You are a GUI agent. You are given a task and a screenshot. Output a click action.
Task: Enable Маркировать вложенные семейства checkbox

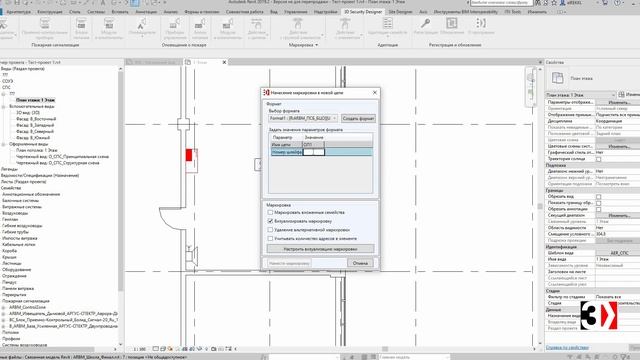[270, 212]
